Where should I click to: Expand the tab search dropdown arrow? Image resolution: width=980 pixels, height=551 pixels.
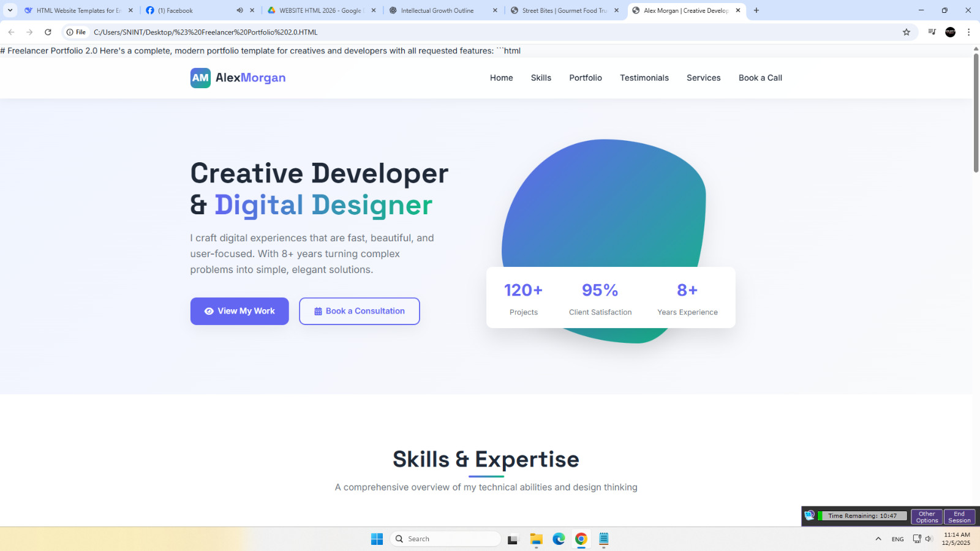pyautogui.click(x=10, y=10)
